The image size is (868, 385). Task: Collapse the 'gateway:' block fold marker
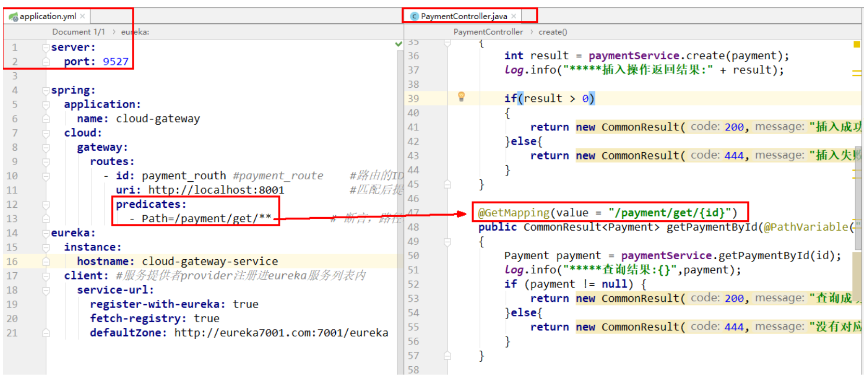[x=46, y=148]
